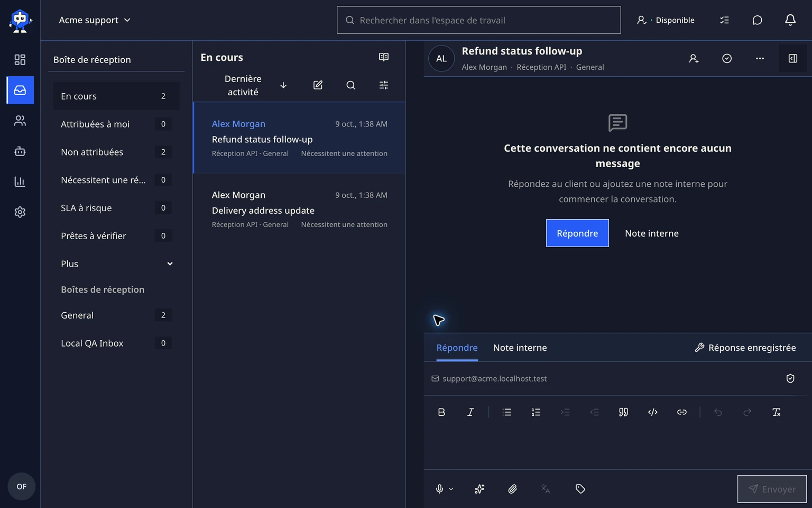Search conversations with the magnifier icon in list header
Image resolution: width=812 pixels, height=508 pixels.
pos(350,85)
